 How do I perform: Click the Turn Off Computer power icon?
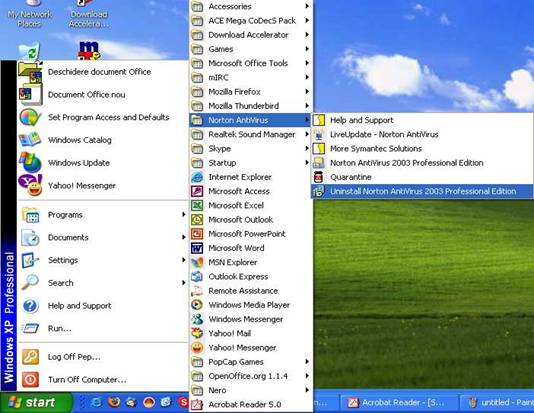pyautogui.click(x=30, y=379)
